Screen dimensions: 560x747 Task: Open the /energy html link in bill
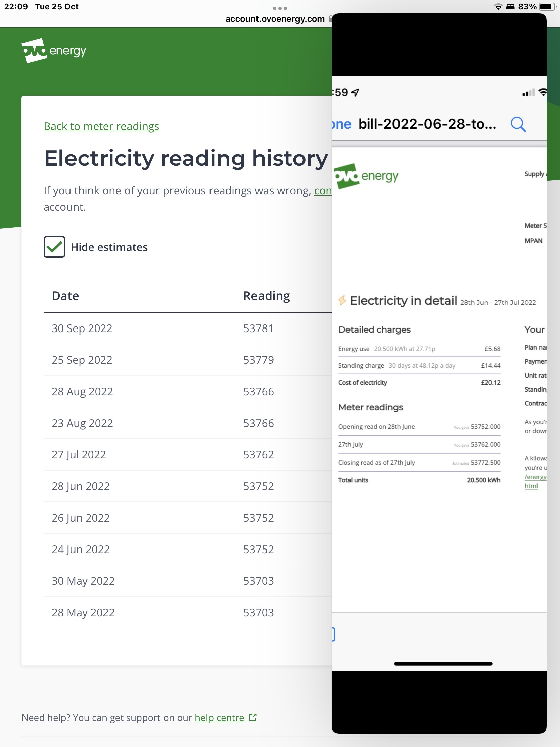click(534, 481)
